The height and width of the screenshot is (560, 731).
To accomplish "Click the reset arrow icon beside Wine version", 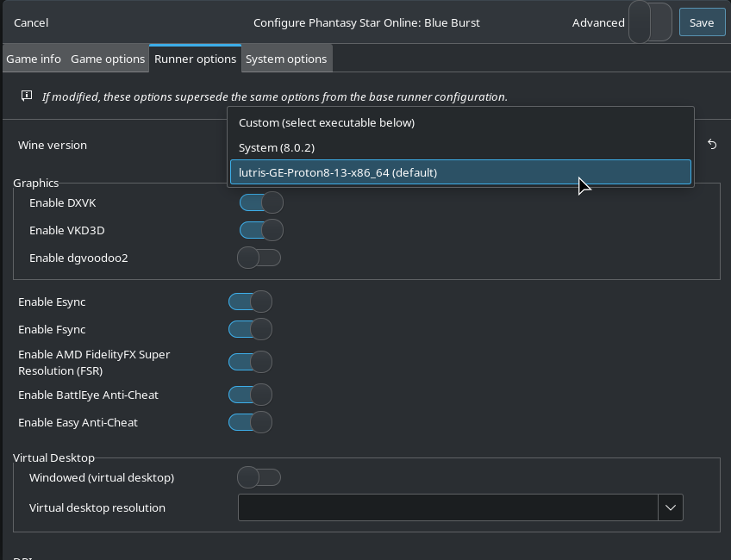I will 712,145.
